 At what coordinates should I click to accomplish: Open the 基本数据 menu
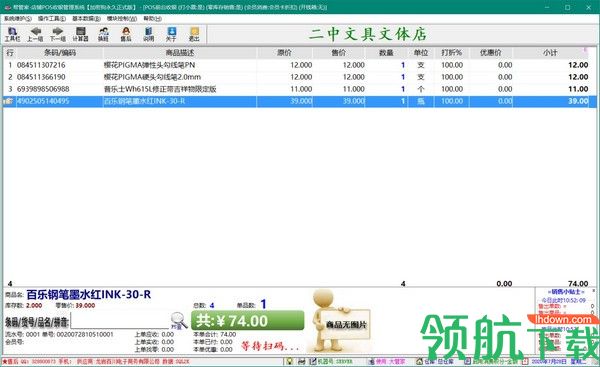[86, 18]
